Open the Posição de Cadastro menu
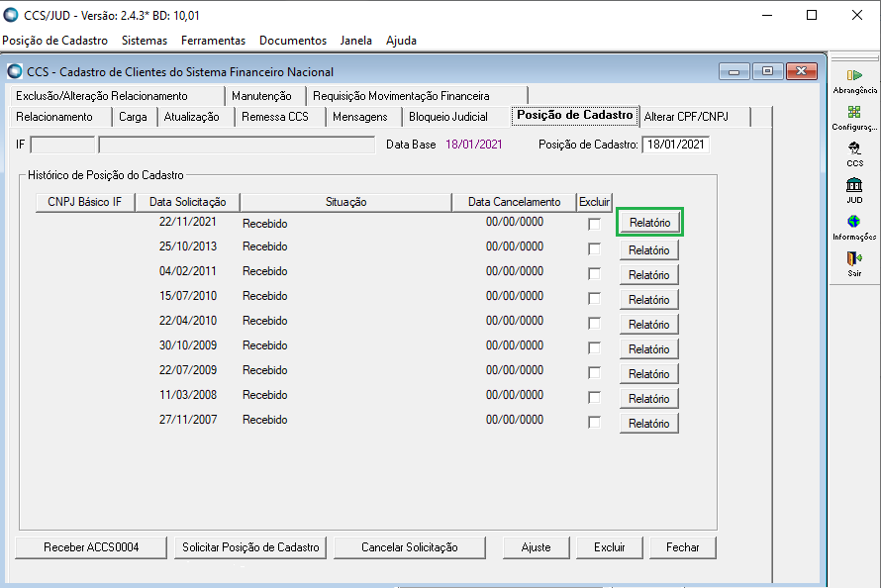This screenshot has height=588, width=881. pos(55,41)
